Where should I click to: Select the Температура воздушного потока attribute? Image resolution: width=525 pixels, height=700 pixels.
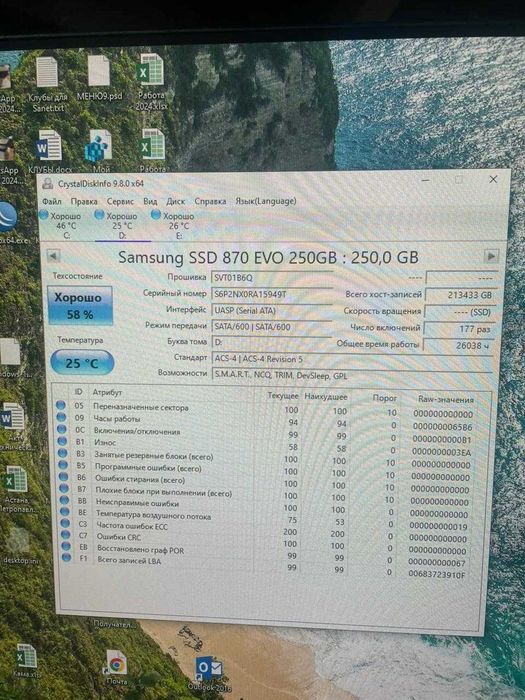153,516
